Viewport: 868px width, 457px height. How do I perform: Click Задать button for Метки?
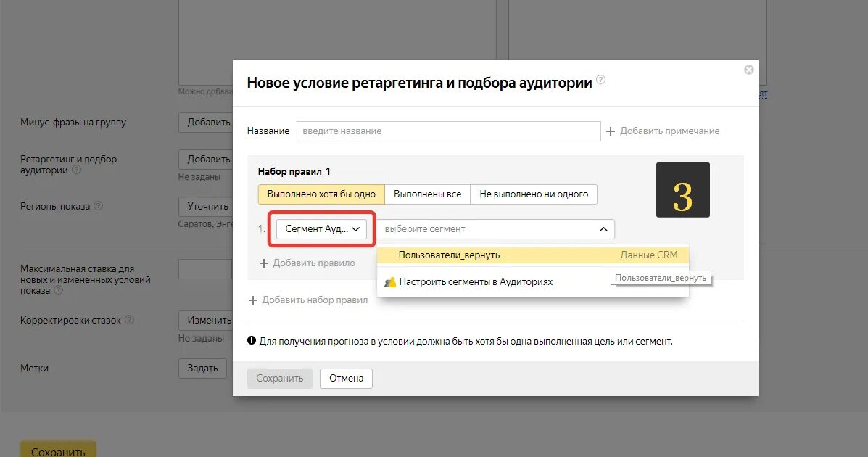pyautogui.click(x=202, y=369)
